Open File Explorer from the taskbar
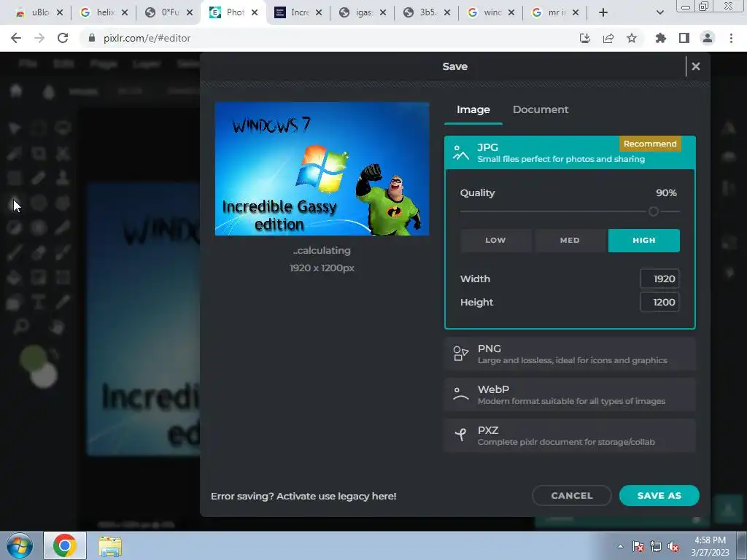This screenshot has height=560, width=747. 110,545
